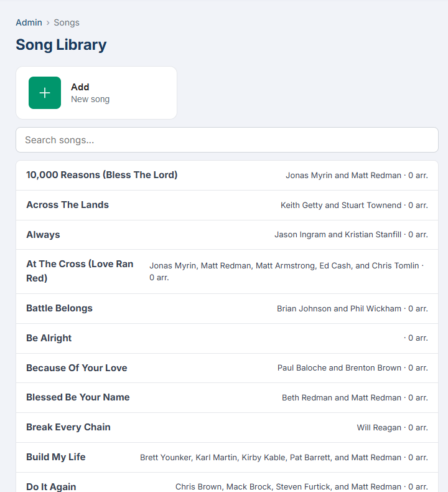Viewport: 448px width, 492px height.
Task: Click authors text listing Ed Cash and Chris Tomlin
Action: 287,272
